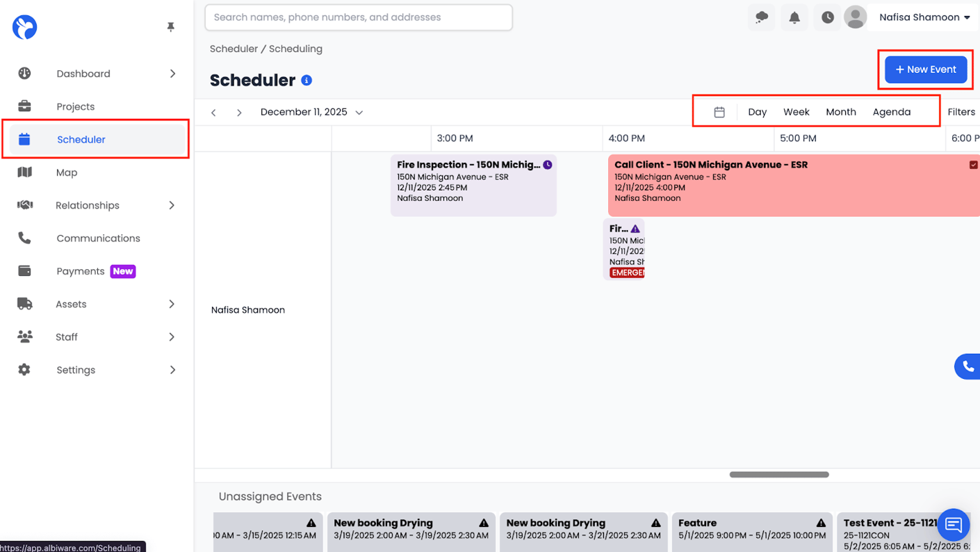Click the Scheduler breadcrumb link

pyautogui.click(x=234, y=49)
